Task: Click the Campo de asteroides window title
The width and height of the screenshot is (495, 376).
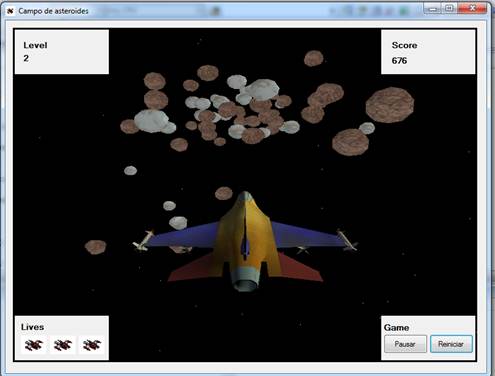Action: click(53, 11)
